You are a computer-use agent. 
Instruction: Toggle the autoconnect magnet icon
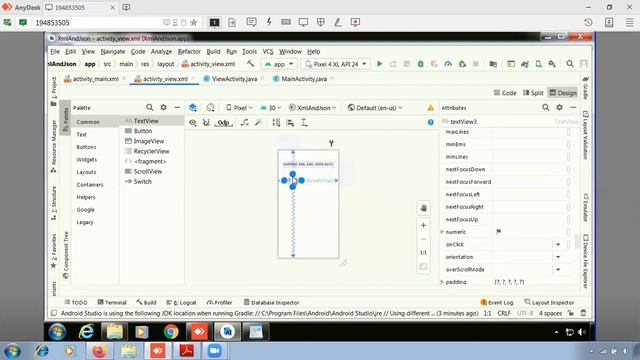(206, 122)
